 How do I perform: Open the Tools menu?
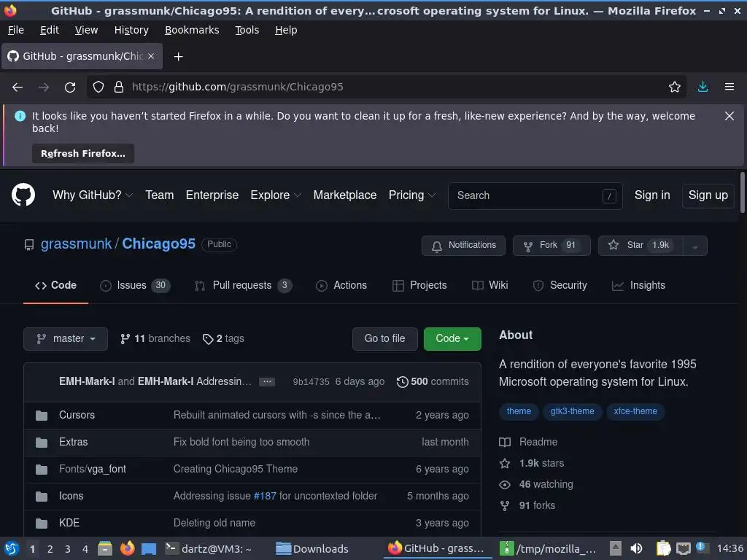coord(247,30)
